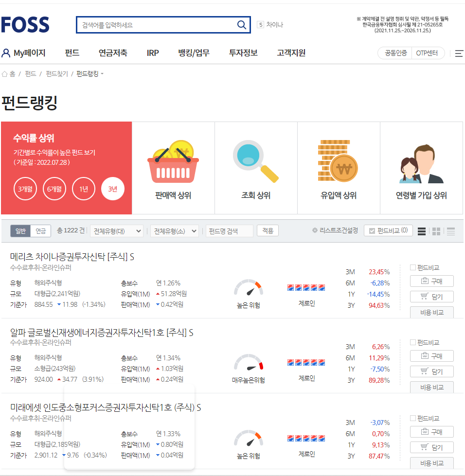465x476 pixels.
Task: Select the 유입액 상위 coin stack icon
Action: pyautogui.click(x=338, y=160)
